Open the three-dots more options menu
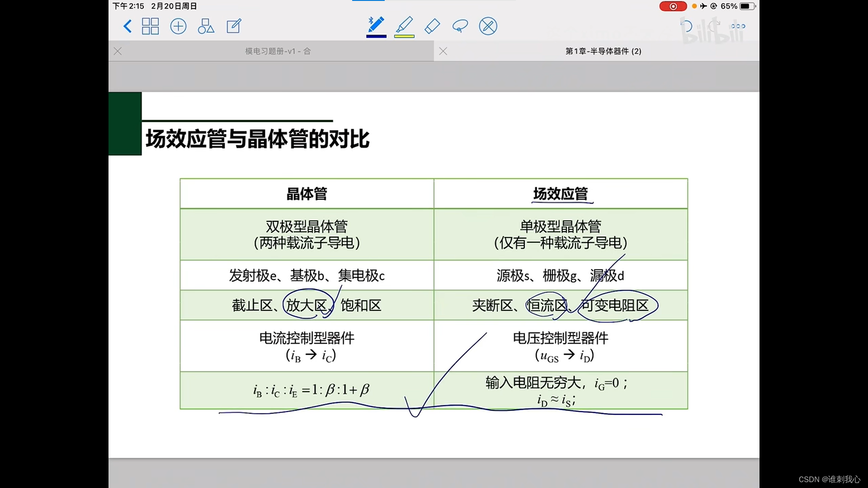Image resolution: width=868 pixels, height=488 pixels. (738, 26)
